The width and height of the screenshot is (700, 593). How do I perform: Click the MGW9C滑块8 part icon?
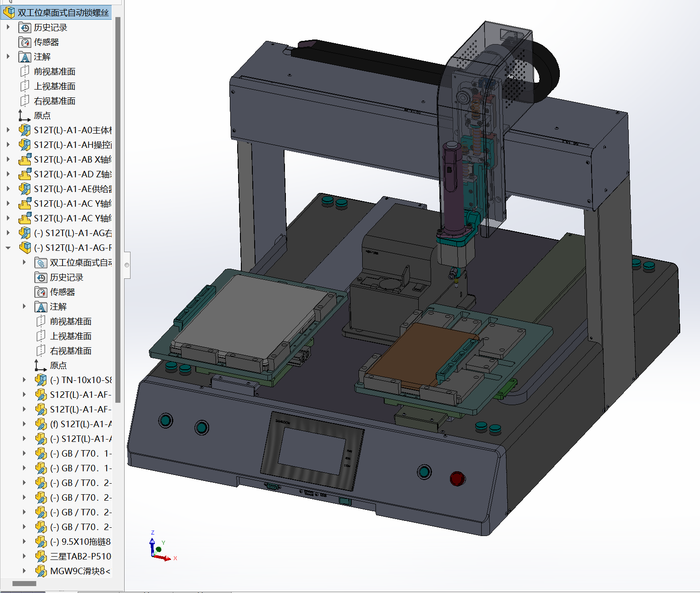pyautogui.click(x=41, y=571)
